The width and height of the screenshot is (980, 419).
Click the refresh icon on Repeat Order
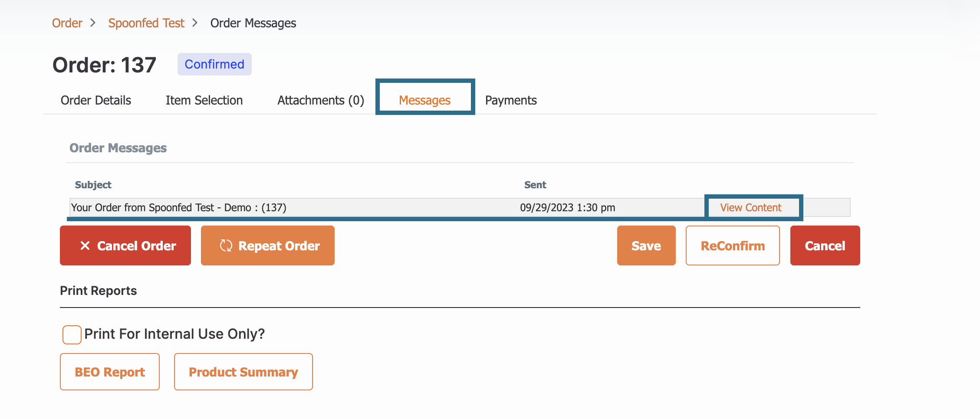226,246
